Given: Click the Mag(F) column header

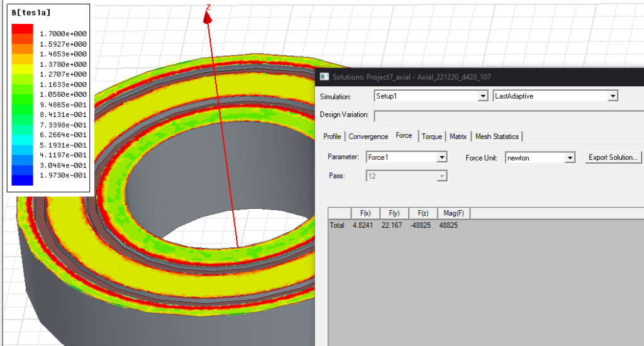Looking at the screenshot, I should [x=453, y=213].
